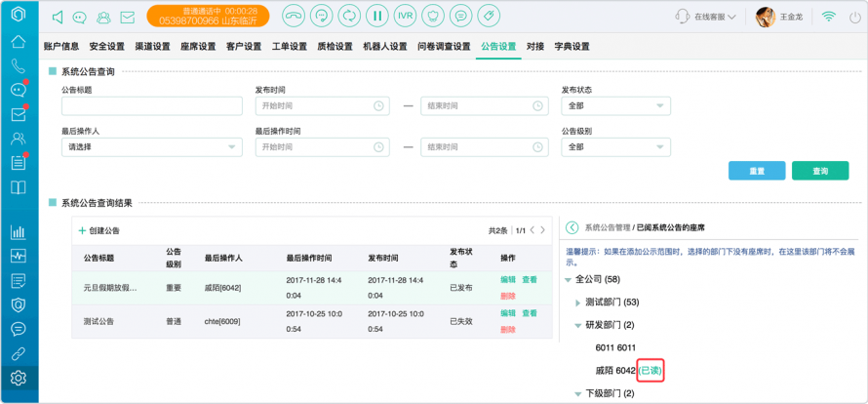The image size is (868, 404).
Task: Click 删除 for the 元旦假期放假 announcement
Action: [507, 296]
